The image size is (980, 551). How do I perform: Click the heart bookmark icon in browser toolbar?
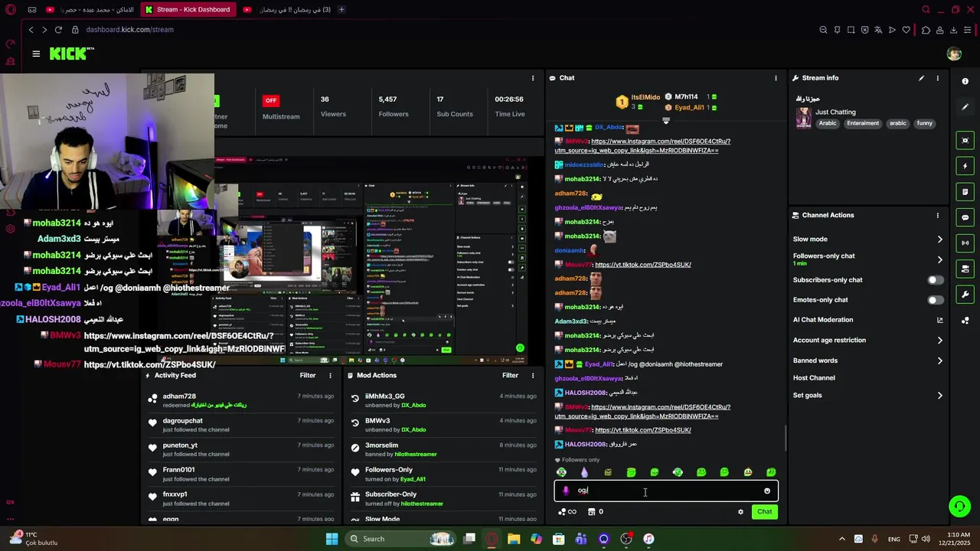point(906,30)
